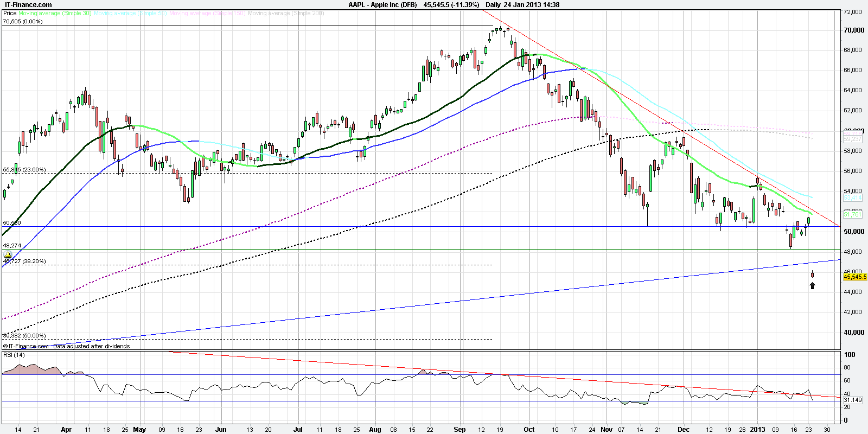Click the 39,382 (50.00%) Fibonacci level label
This screenshot has width=868, height=434.
tap(24, 336)
